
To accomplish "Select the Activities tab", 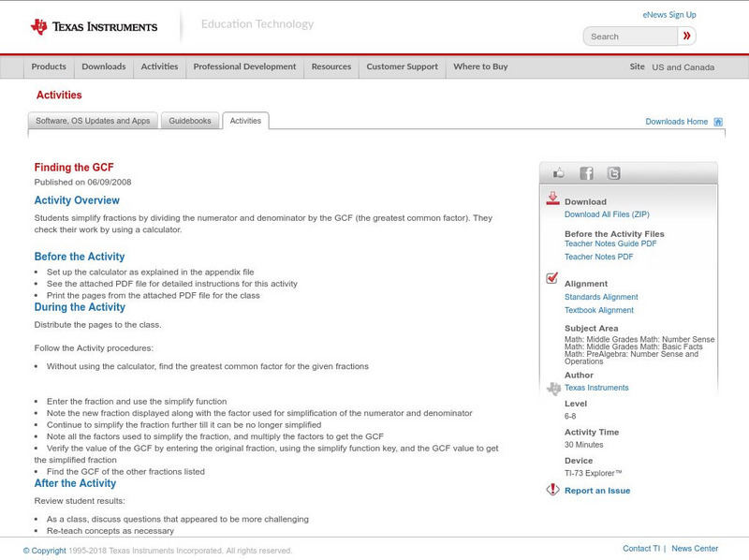I will [x=245, y=121].
